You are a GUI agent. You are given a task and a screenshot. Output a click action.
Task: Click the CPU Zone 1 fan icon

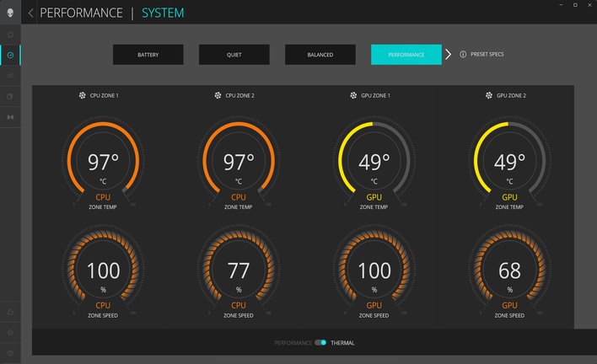tap(82, 96)
